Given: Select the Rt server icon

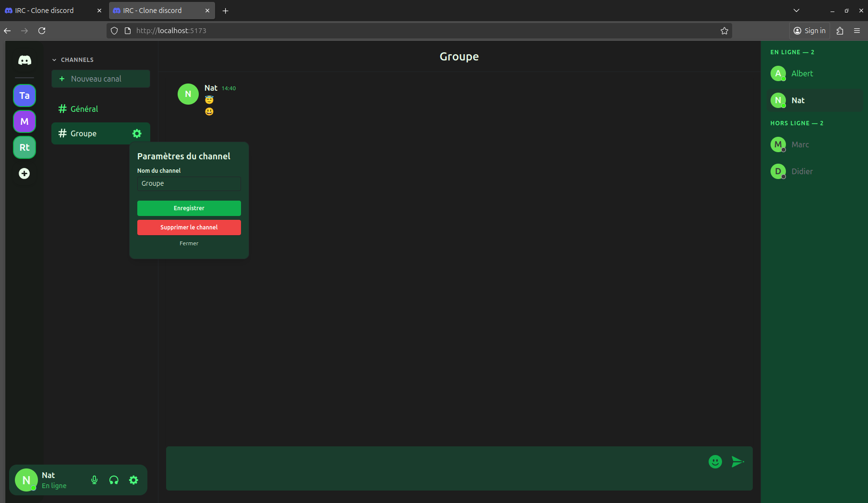Looking at the screenshot, I should coord(24,147).
